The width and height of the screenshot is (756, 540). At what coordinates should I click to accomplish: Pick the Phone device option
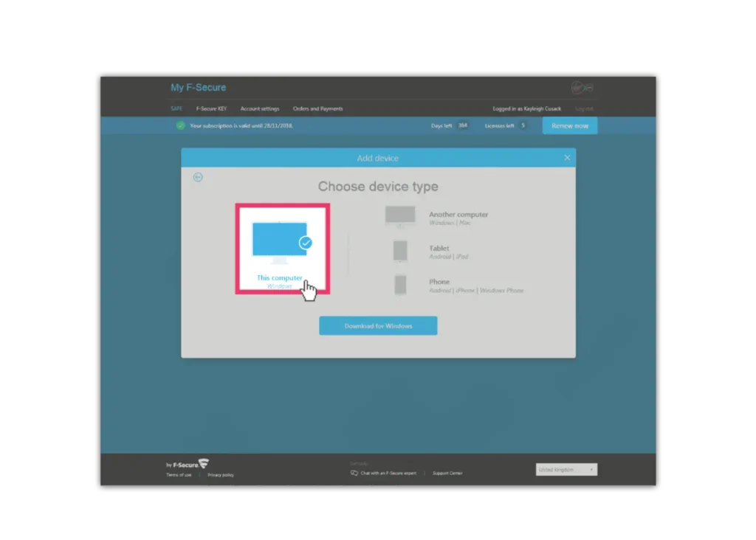point(459,285)
